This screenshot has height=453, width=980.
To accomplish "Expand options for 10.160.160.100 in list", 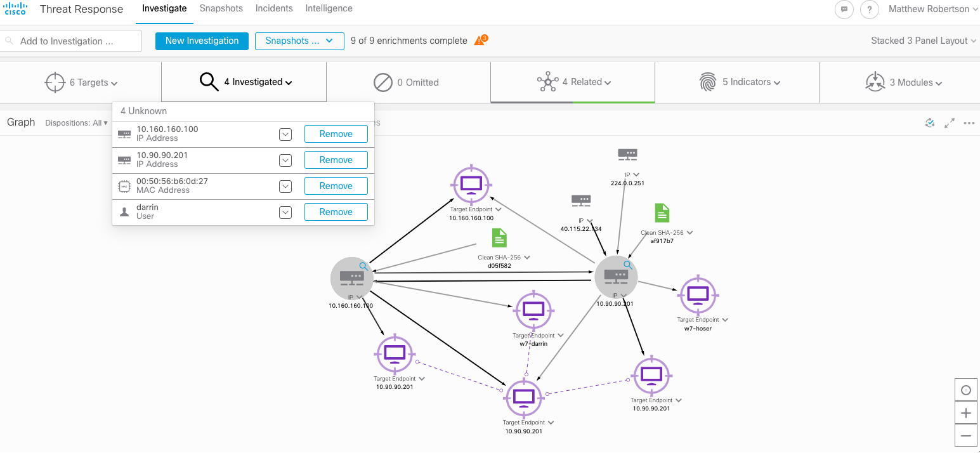I will pyautogui.click(x=285, y=134).
